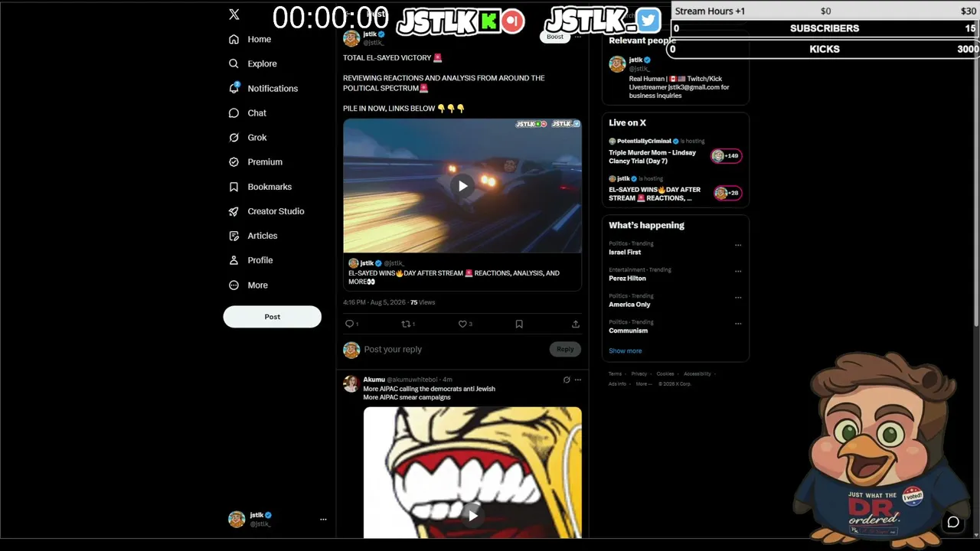980x551 pixels.
Task: Open the Creator Studio rocket icon
Action: pyautogui.click(x=234, y=211)
